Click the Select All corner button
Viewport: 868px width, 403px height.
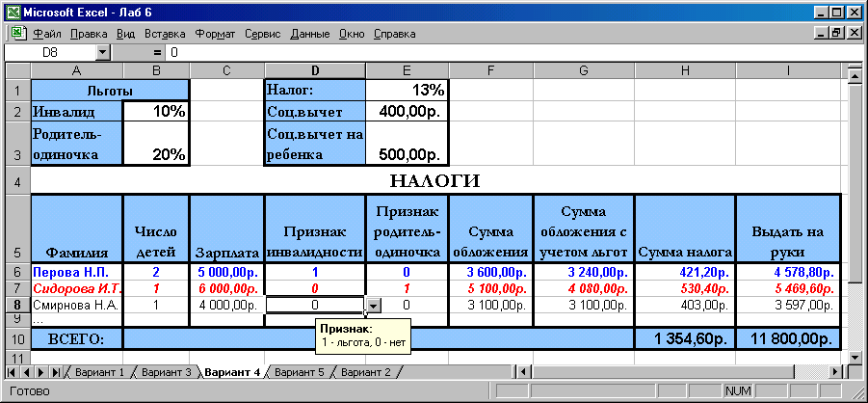pyautogui.click(x=17, y=70)
